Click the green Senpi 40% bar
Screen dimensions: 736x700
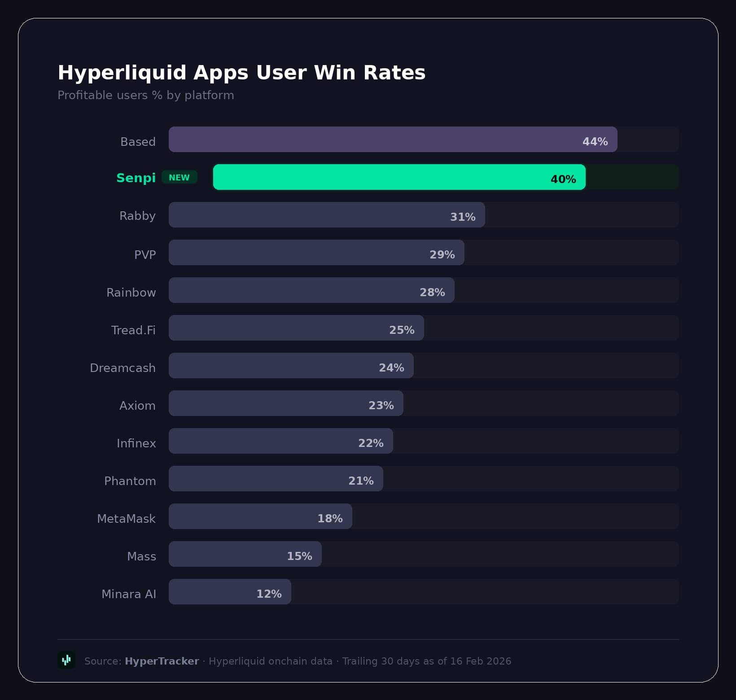399,177
